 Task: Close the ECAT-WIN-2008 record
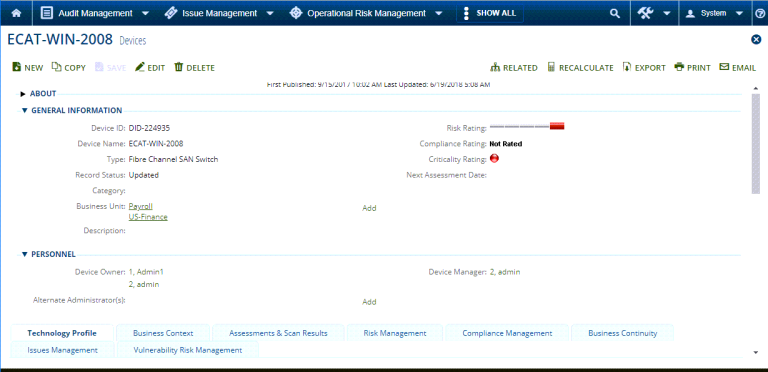coord(756,40)
